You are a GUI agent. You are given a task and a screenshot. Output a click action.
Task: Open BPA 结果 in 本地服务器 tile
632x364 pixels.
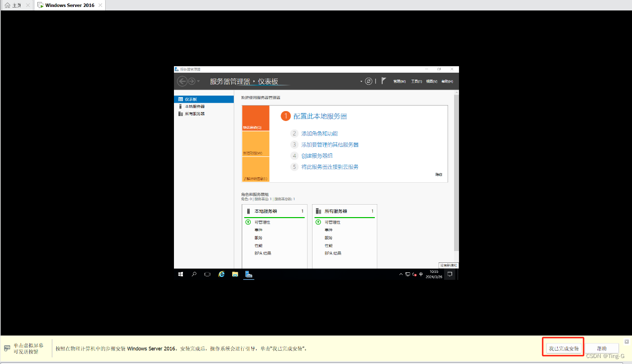pyautogui.click(x=263, y=253)
